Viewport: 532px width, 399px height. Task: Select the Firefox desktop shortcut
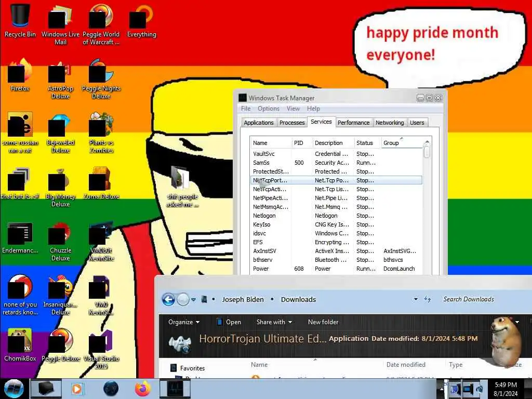[20, 75]
